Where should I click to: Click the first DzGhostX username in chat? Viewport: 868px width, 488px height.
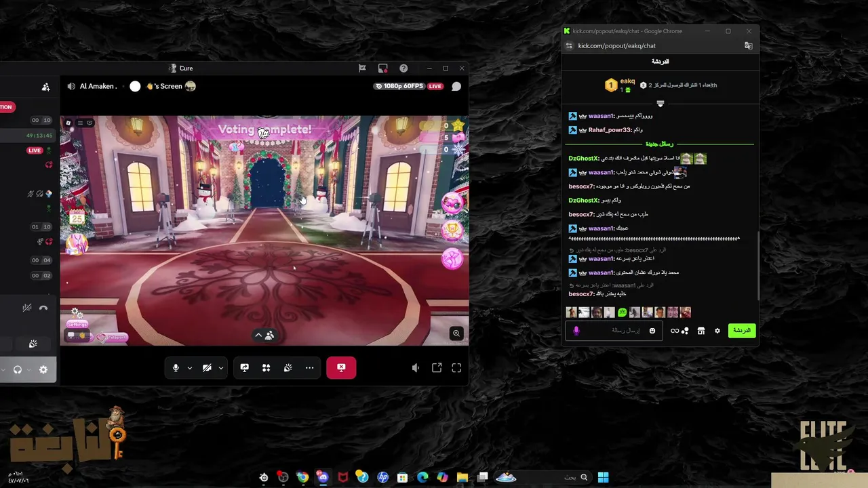click(584, 158)
